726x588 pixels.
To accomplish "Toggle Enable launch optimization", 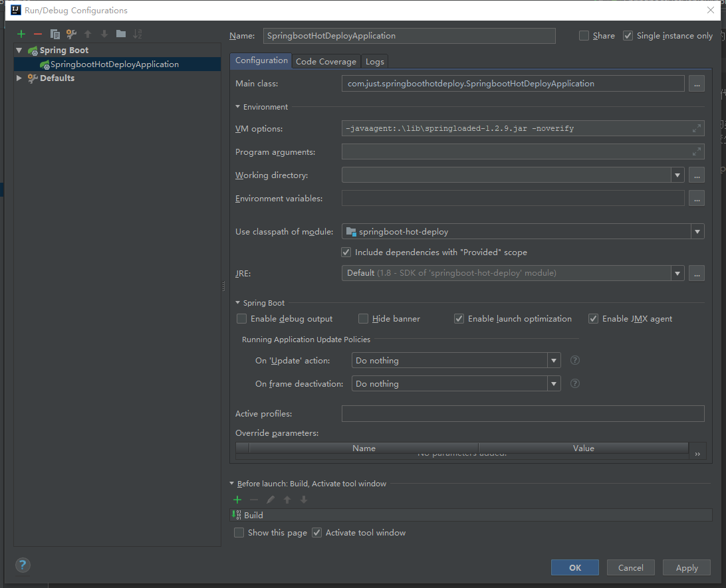I will pyautogui.click(x=459, y=319).
